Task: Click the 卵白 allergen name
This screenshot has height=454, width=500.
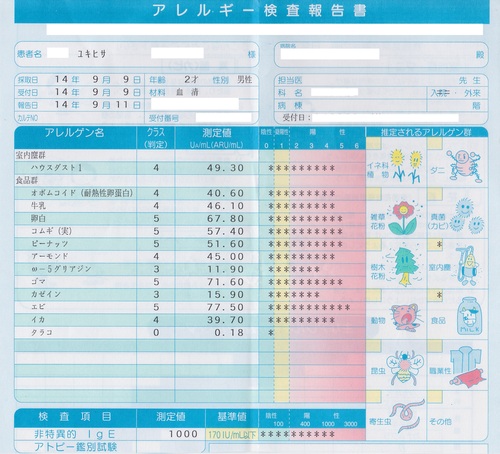Action: tap(38, 218)
